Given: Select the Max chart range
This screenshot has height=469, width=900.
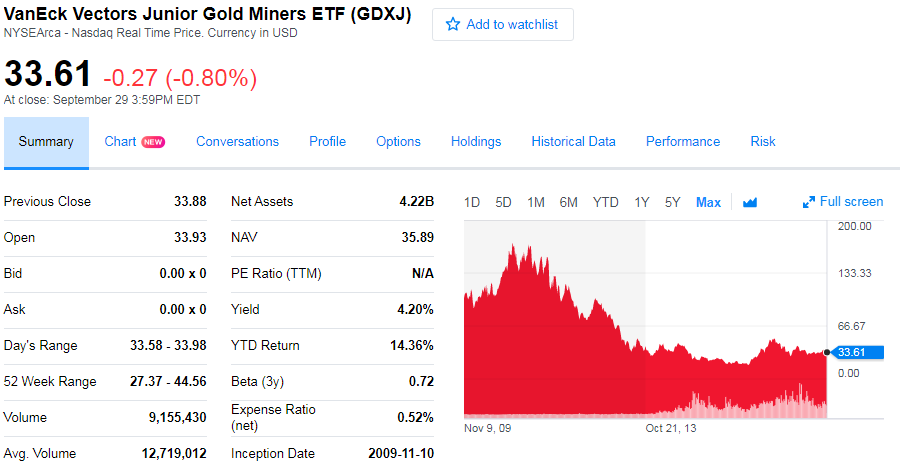Looking at the screenshot, I should 708,202.
